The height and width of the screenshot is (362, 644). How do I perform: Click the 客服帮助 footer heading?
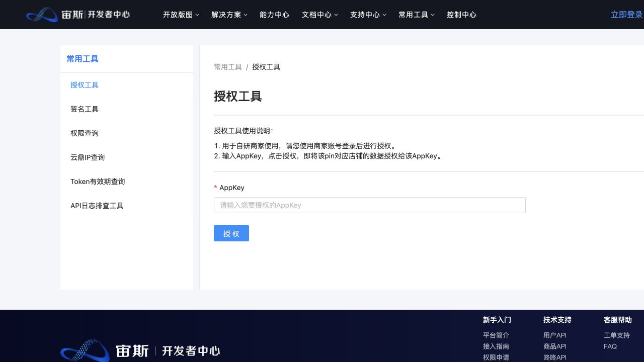tap(618, 320)
